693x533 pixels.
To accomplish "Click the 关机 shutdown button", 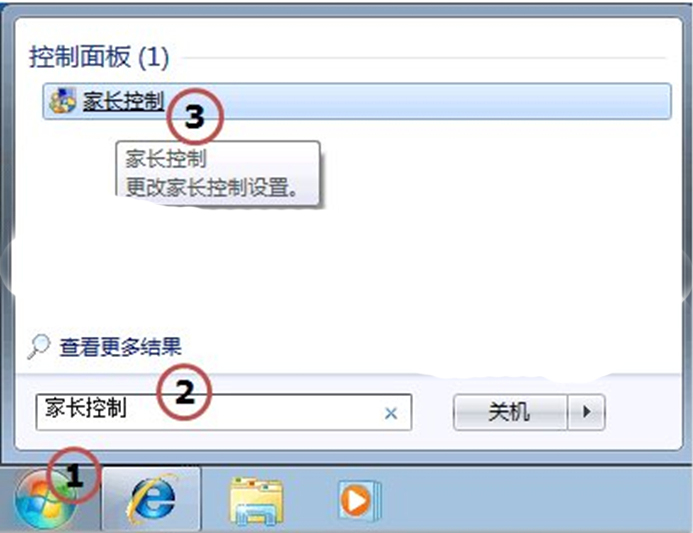I will 510,412.
